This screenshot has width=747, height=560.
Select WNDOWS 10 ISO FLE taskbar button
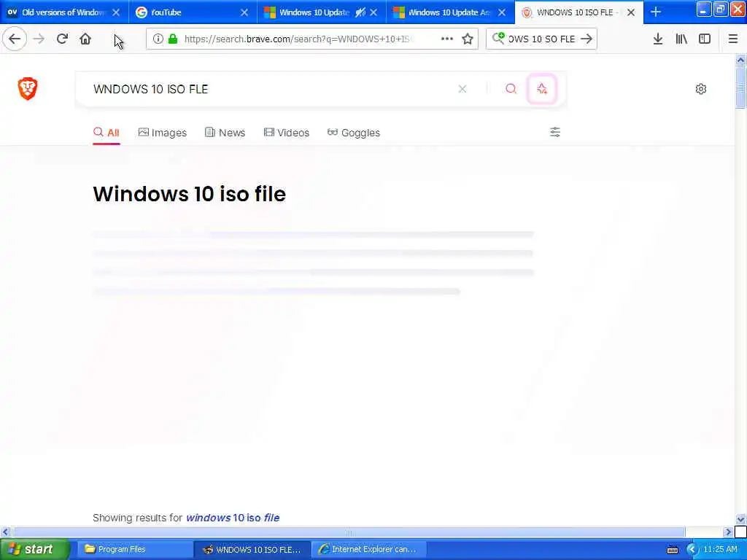252,549
